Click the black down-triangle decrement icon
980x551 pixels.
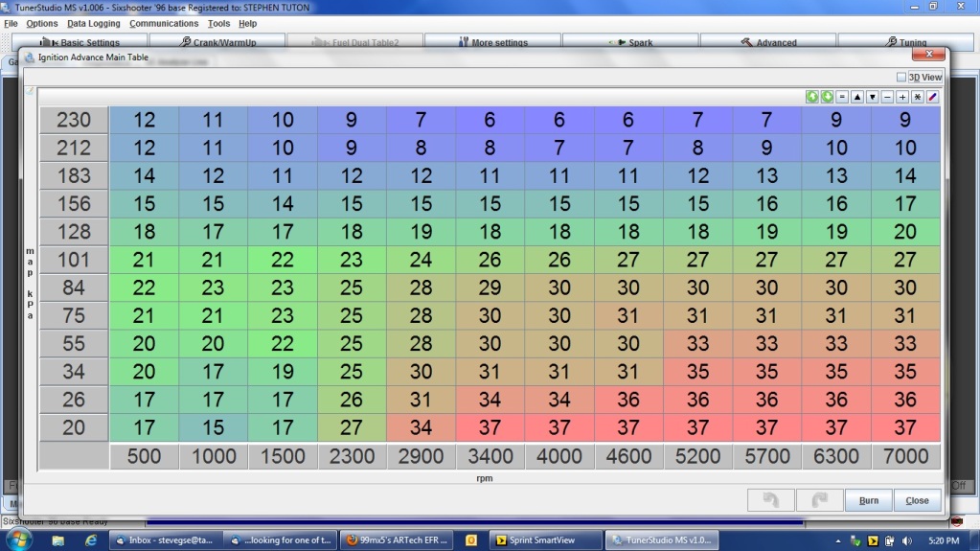(x=872, y=97)
